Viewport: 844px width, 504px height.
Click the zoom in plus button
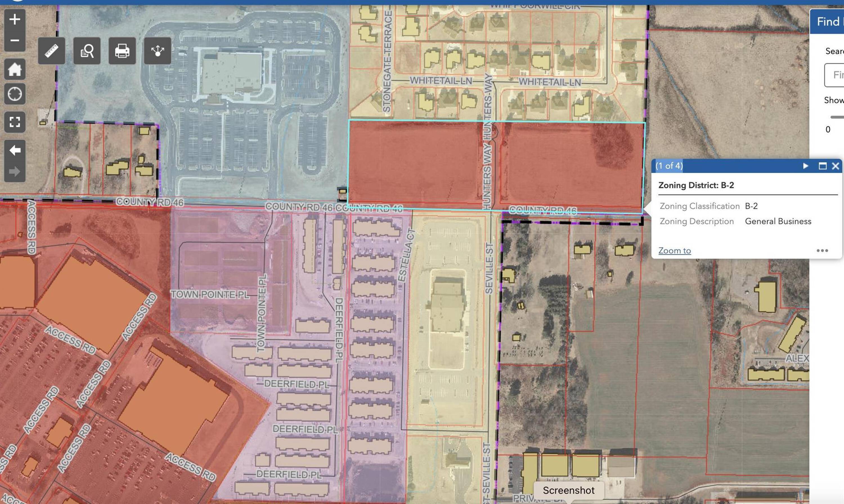pyautogui.click(x=14, y=19)
